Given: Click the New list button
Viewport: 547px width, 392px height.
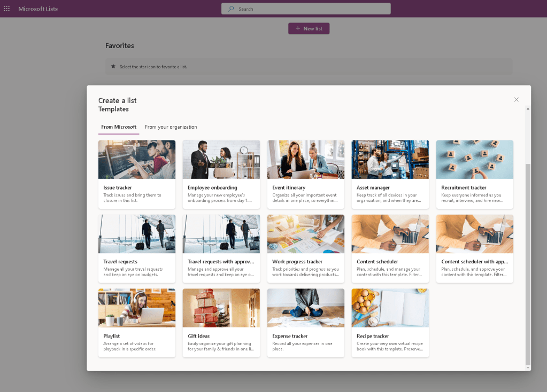Looking at the screenshot, I should coord(309,28).
